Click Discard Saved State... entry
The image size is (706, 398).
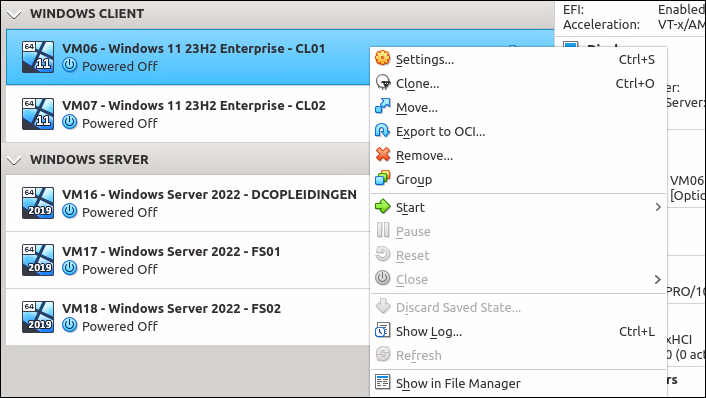(518, 307)
